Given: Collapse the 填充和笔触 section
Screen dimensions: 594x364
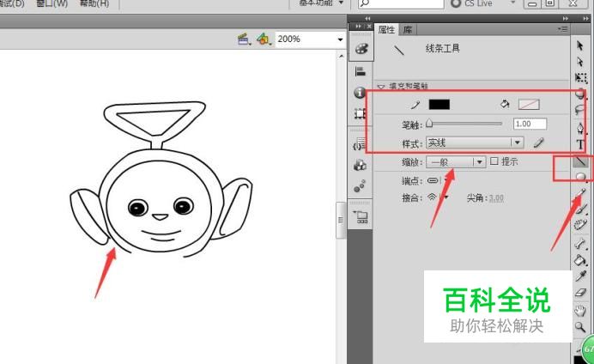Looking at the screenshot, I should 381,87.
